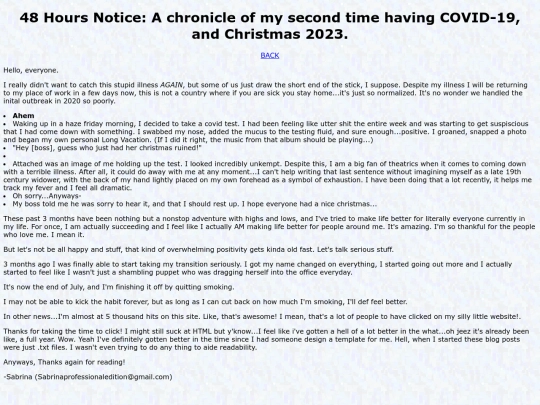Click the sentence 'It's now the end of July'
Image resolution: width=540 pixels, height=405 pixels.
pos(119,287)
